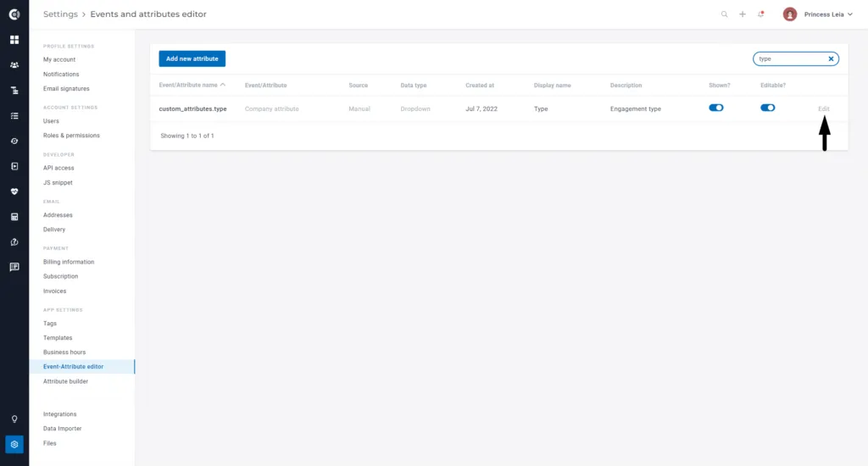Open My account settings
This screenshot has height=466, width=868.
click(x=59, y=60)
